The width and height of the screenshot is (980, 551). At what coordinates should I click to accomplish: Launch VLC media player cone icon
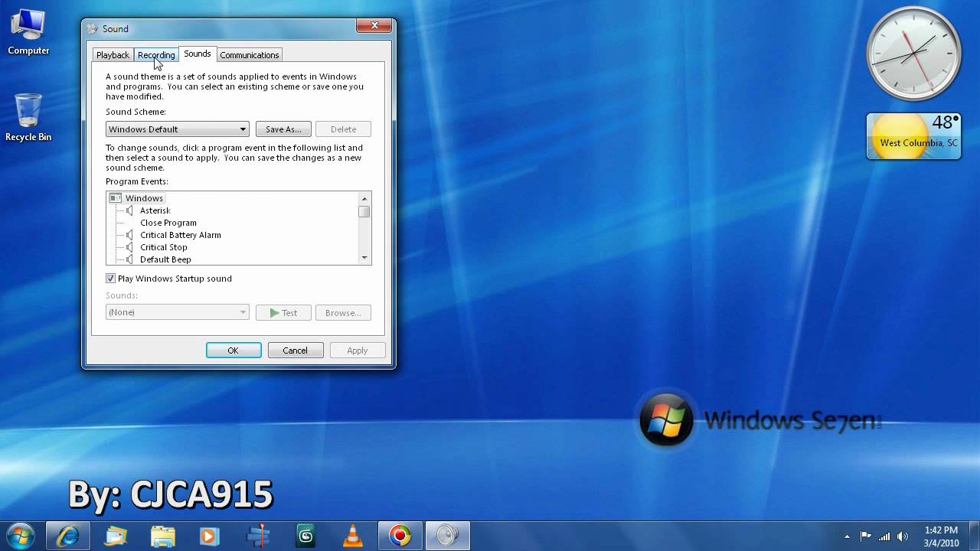[353, 536]
